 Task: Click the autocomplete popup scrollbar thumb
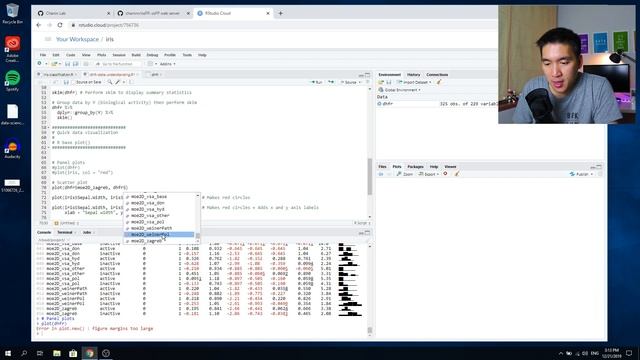(198, 236)
